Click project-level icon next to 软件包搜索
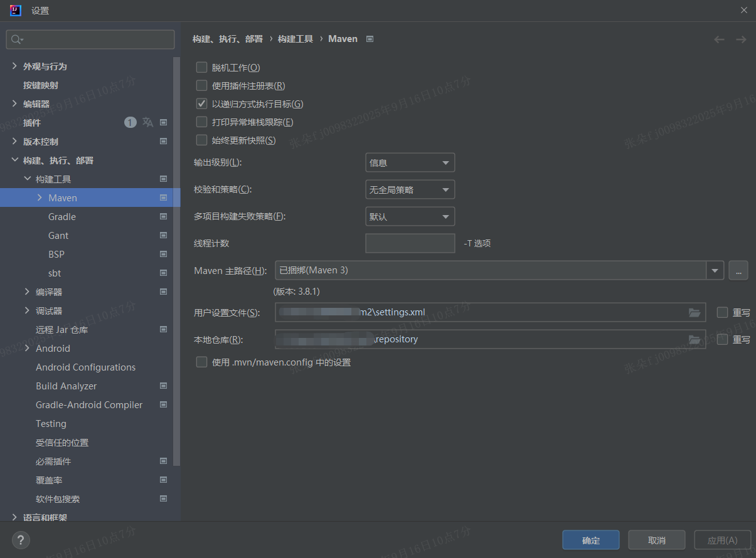This screenshot has width=756, height=558. pos(163,498)
